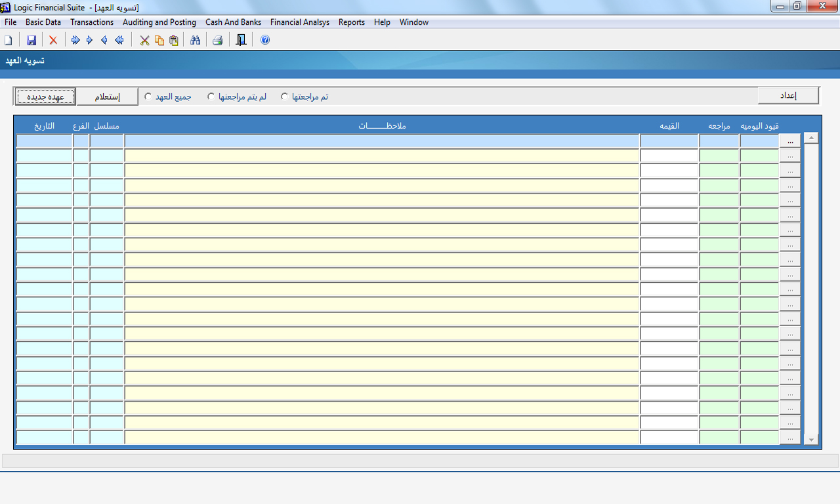This screenshot has width=840, height=504.
Task: Click the scissors Cut icon
Action: pyautogui.click(x=144, y=41)
